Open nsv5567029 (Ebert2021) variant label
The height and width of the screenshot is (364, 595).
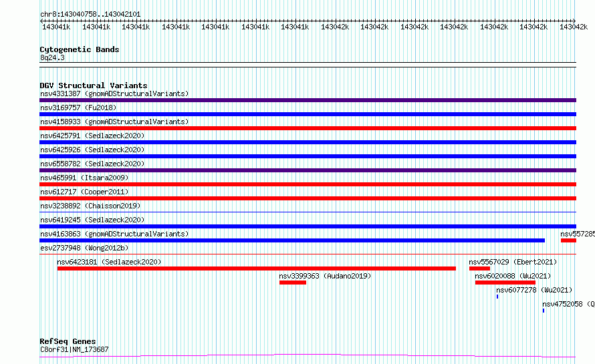(x=513, y=262)
